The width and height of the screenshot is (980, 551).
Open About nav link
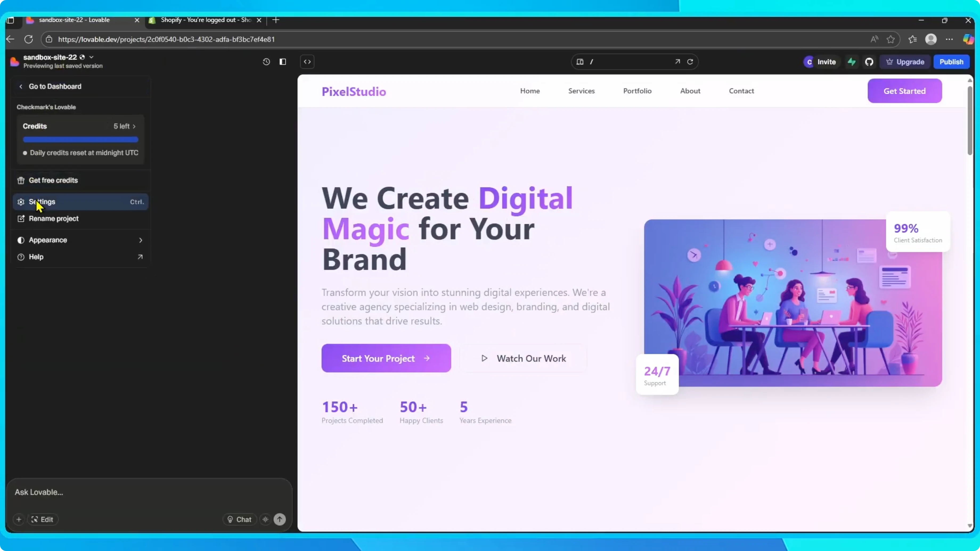pyautogui.click(x=690, y=91)
